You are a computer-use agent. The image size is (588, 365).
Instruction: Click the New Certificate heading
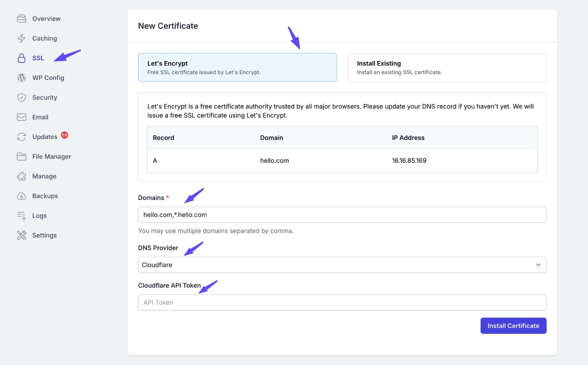(168, 26)
